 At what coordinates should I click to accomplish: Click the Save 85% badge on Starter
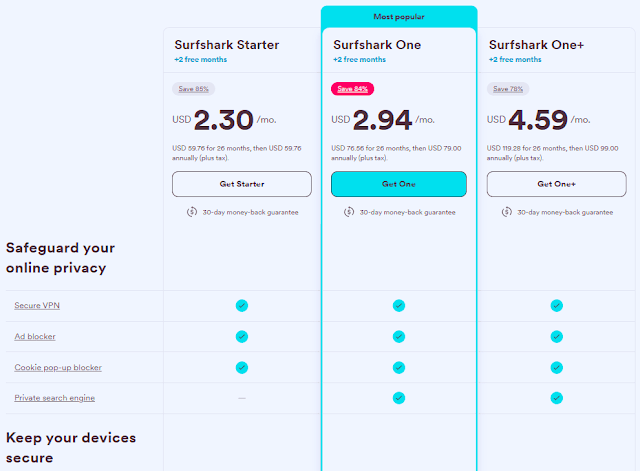tap(193, 89)
